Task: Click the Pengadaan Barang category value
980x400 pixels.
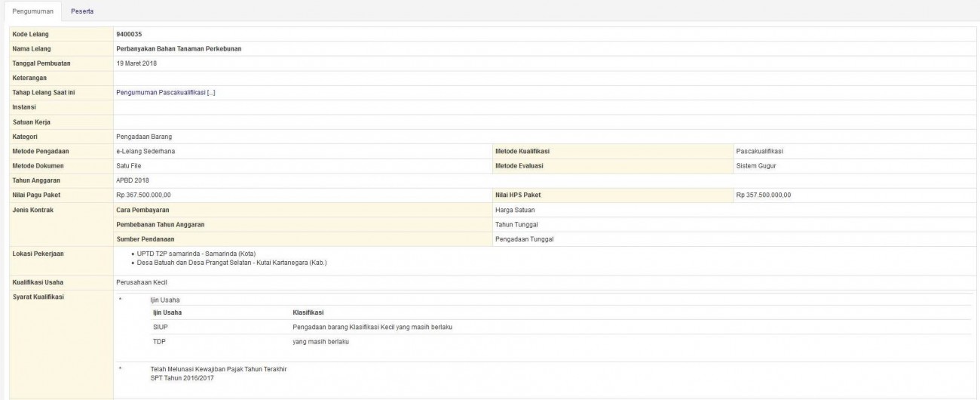Action: [143, 137]
